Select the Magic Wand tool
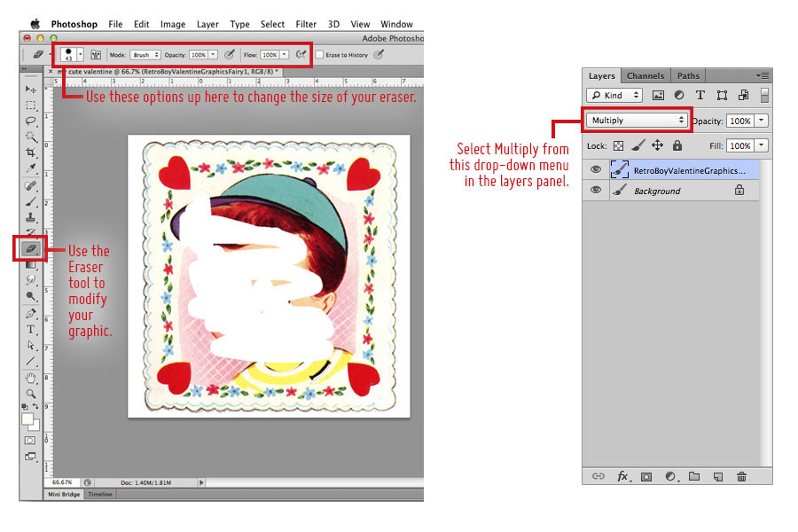The height and width of the screenshot is (532, 798). click(30, 137)
